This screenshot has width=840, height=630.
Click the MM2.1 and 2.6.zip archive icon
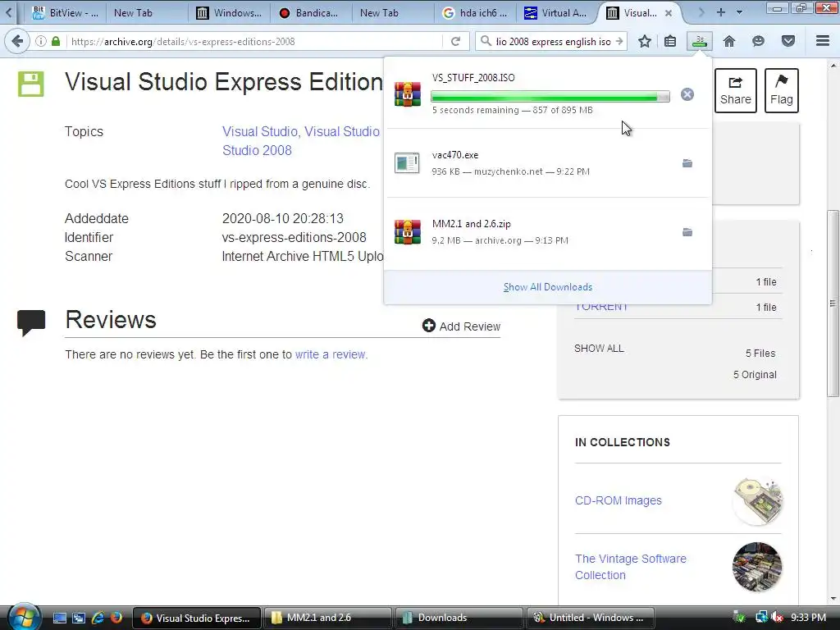[x=407, y=232]
